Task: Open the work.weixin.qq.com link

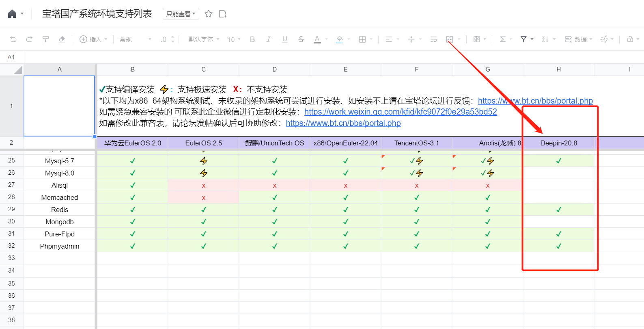Action: (401, 112)
